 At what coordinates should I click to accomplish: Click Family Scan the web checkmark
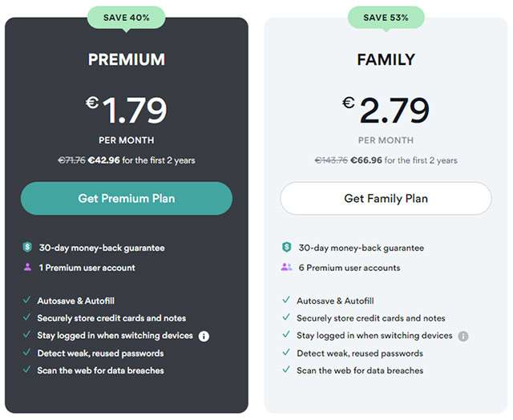(x=286, y=370)
